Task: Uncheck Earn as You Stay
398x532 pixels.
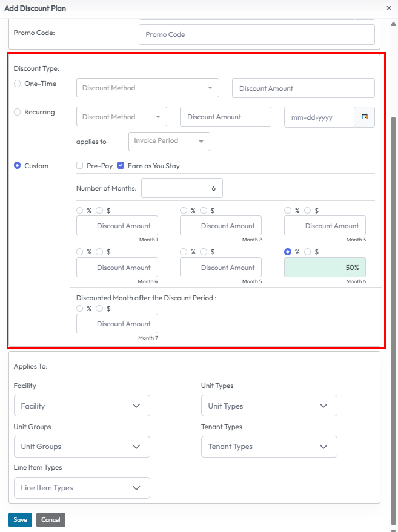Action: pos(121,166)
